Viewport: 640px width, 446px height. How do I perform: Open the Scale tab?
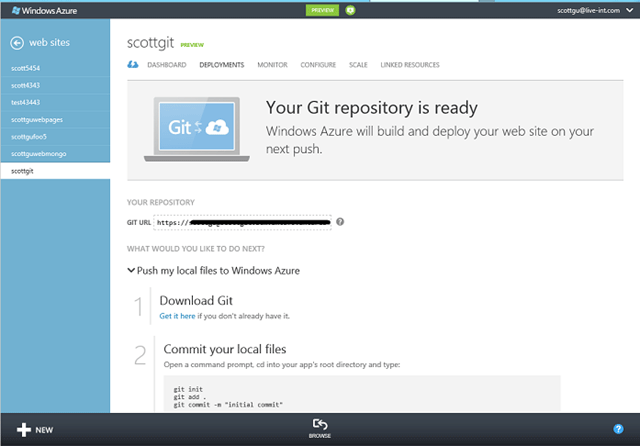(x=358, y=65)
